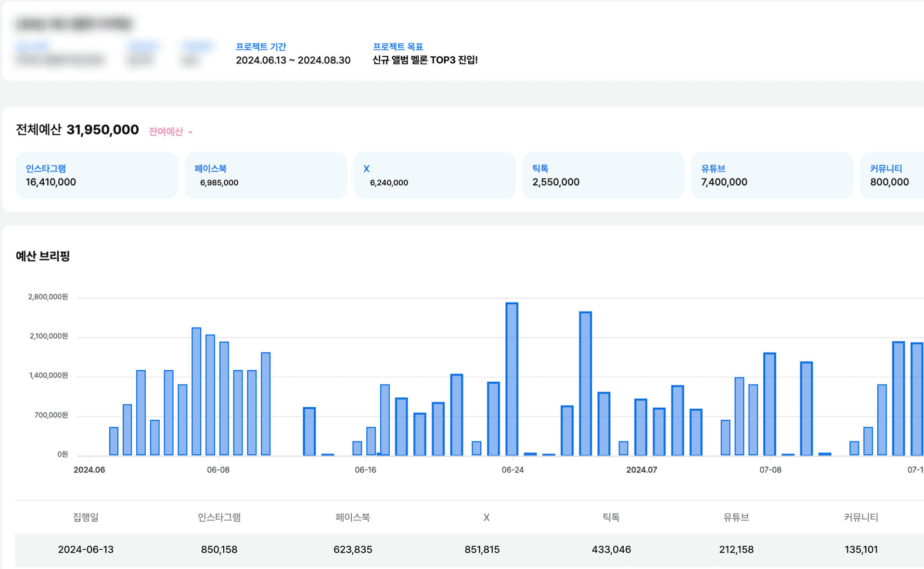This screenshot has height=569, width=924.
Task: Open the 틱톡 budget card
Action: pyautogui.click(x=603, y=176)
